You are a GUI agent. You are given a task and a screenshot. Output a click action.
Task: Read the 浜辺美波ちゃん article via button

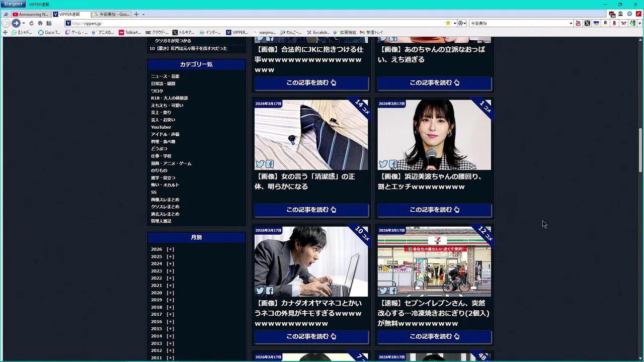click(x=434, y=210)
